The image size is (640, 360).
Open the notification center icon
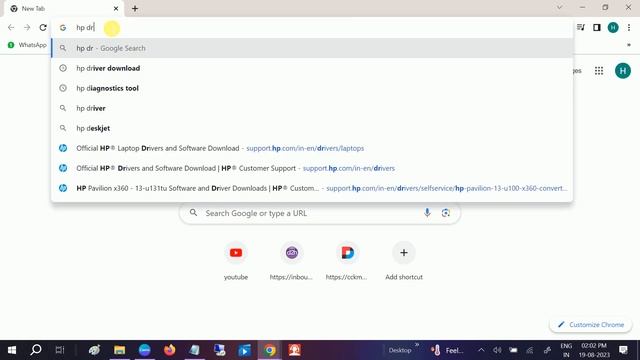pos(623,350)
